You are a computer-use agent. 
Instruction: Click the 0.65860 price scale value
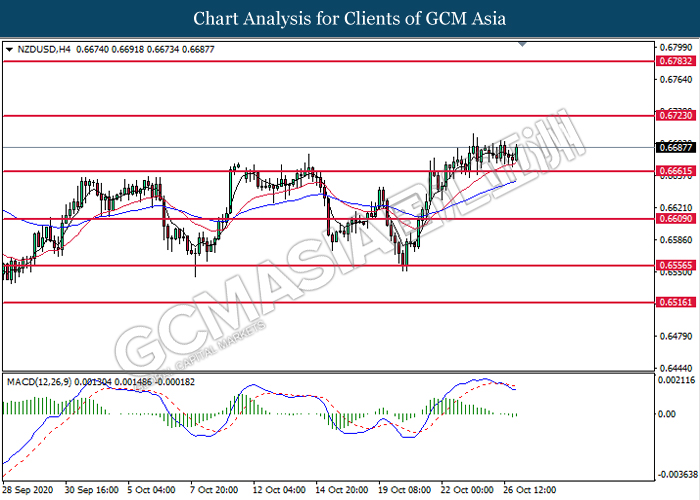coord(676,240)
